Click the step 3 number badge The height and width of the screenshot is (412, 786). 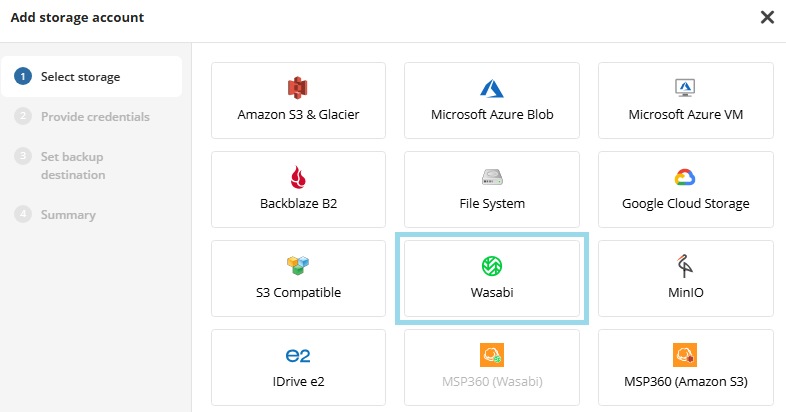23,156
